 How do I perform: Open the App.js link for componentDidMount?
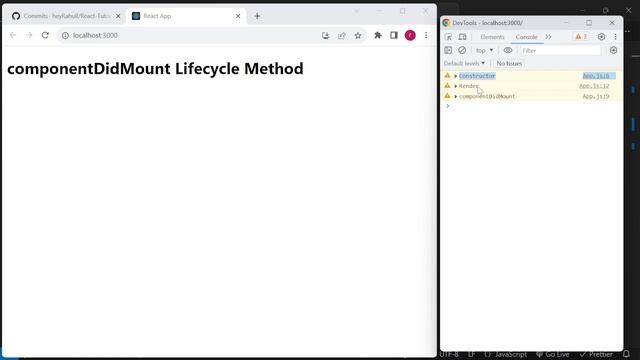tap(596, 96)
